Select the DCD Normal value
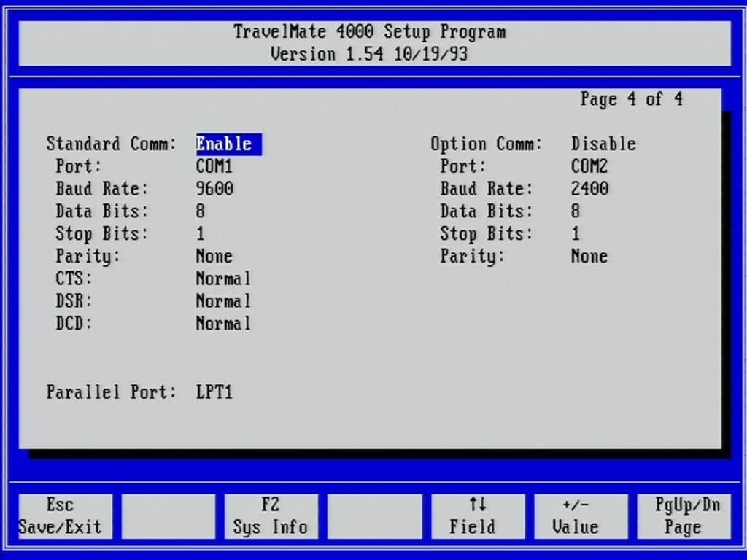The image size is (747, 560). [x=223, y=324]
